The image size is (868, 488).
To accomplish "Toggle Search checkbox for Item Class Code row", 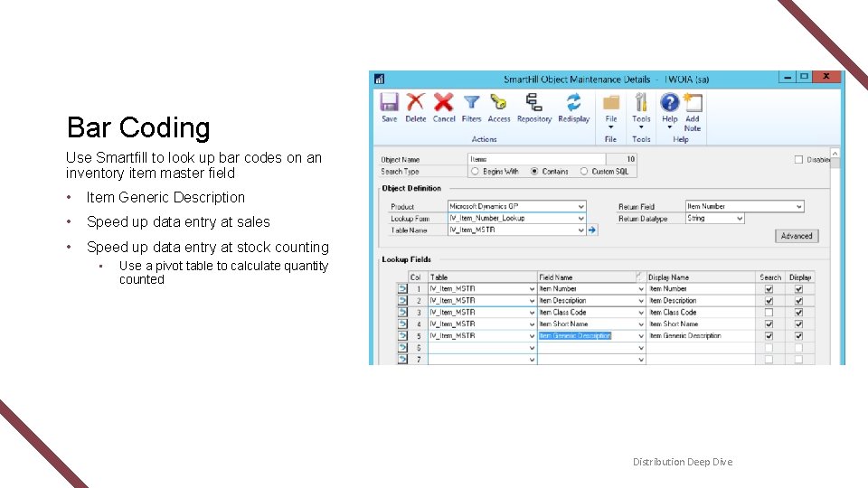I will [x=769, y=312].
